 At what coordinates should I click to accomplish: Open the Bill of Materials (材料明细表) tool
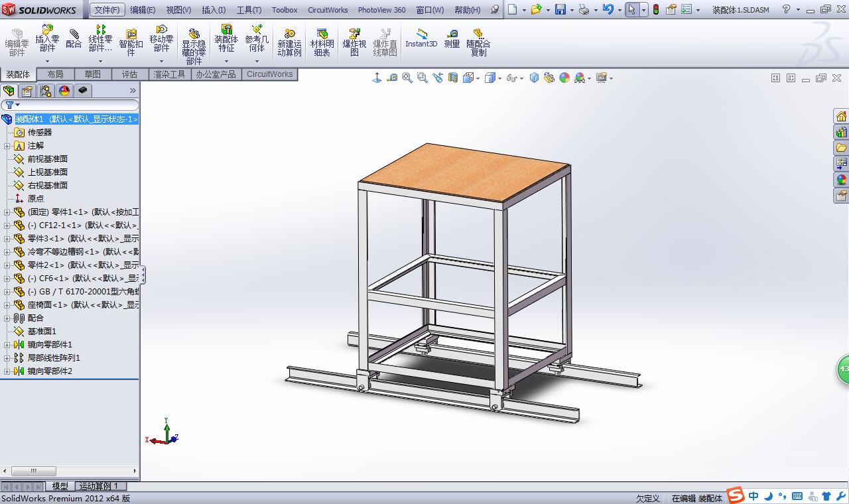pos(322,42)
